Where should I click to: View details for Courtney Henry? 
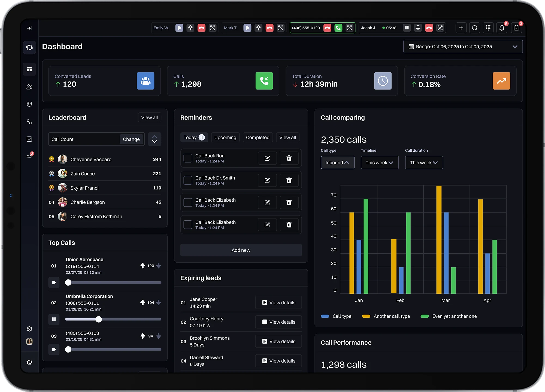(278, 322)
